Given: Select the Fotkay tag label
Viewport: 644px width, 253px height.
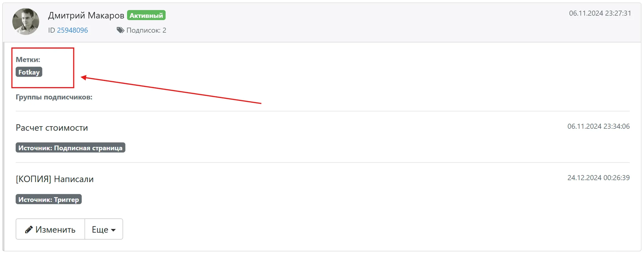Looking at the screenshot, I should [x=29, y=72].
